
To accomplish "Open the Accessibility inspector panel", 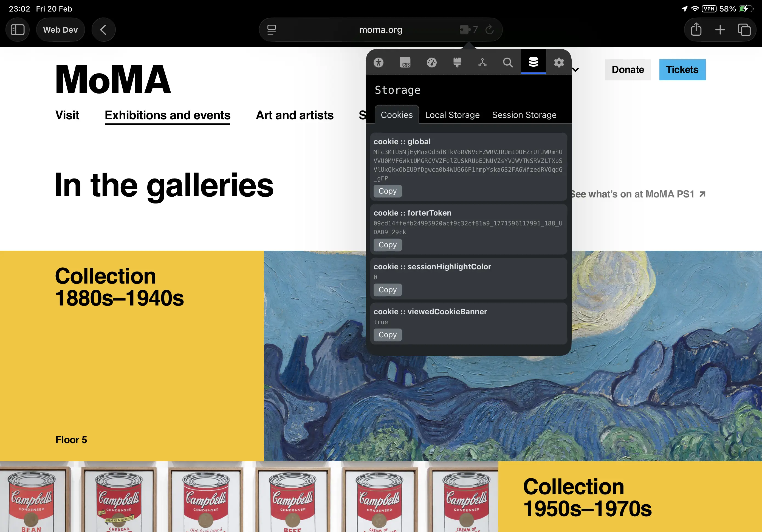I will [x=378, y=63].
